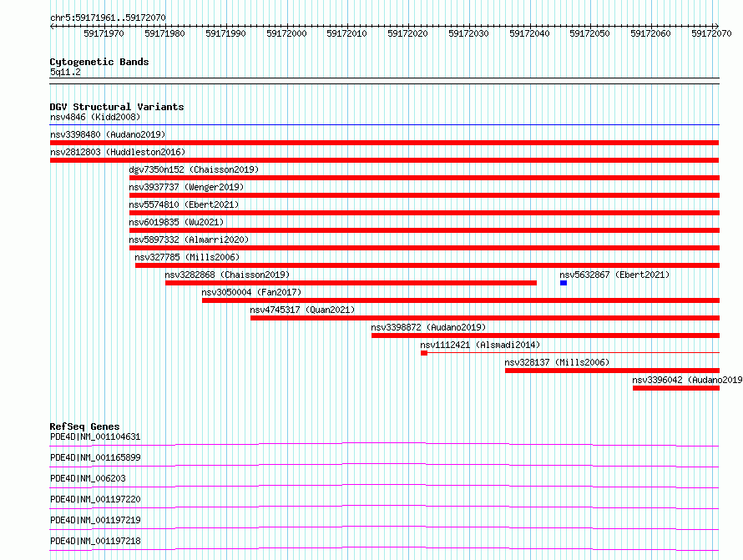This screenshot has width=743, height=560.
Task: Click the cytogenetic band 5q11.2 bar
Action: (384, 81)
